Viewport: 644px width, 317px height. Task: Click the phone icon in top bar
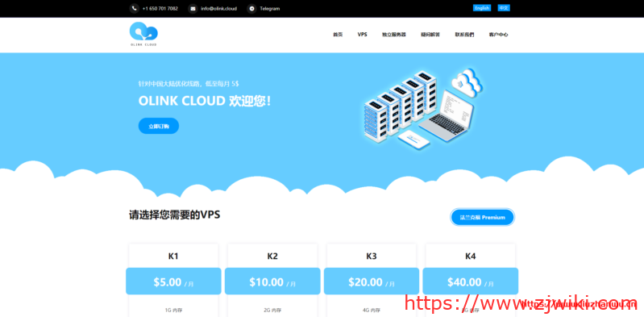(x=135, y=8)
